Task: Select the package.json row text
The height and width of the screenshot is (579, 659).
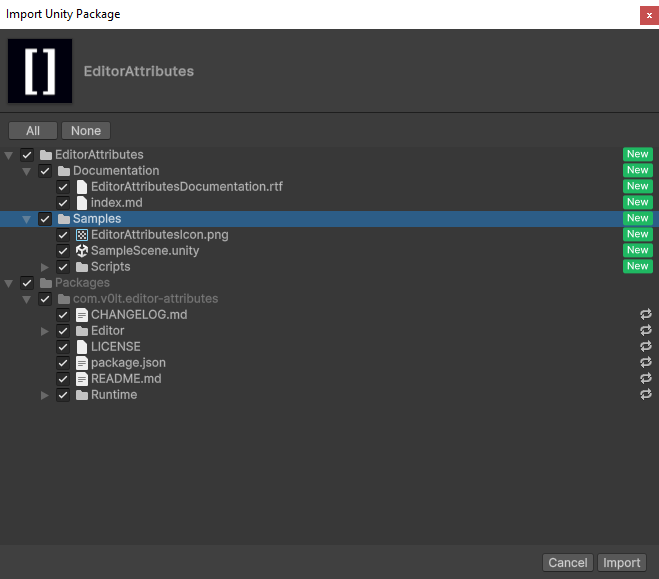Action: pyautogui.click(x=128, y=363)
